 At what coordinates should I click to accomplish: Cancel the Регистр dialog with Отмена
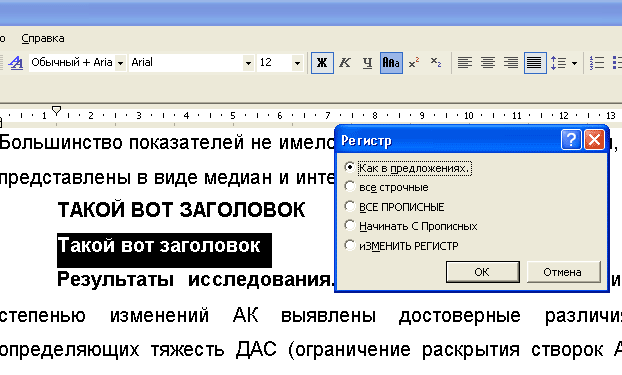[563, 272]
